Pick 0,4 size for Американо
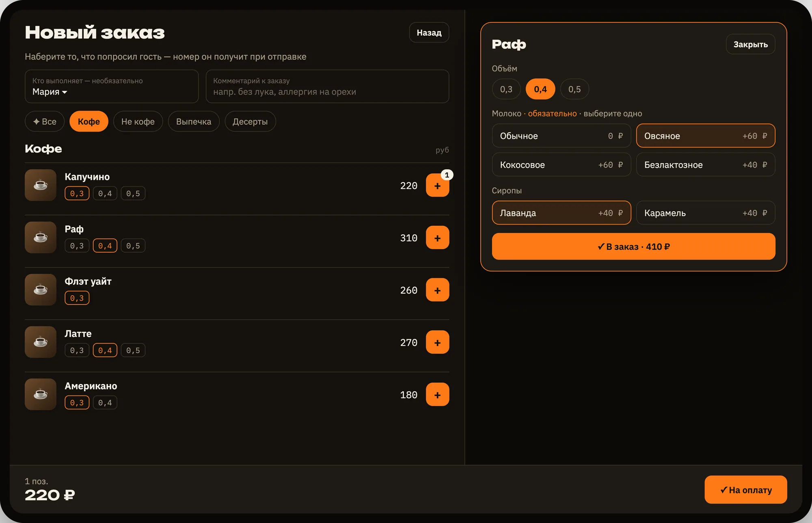Screen dimensions: 812x523 [x=105, y=403]
